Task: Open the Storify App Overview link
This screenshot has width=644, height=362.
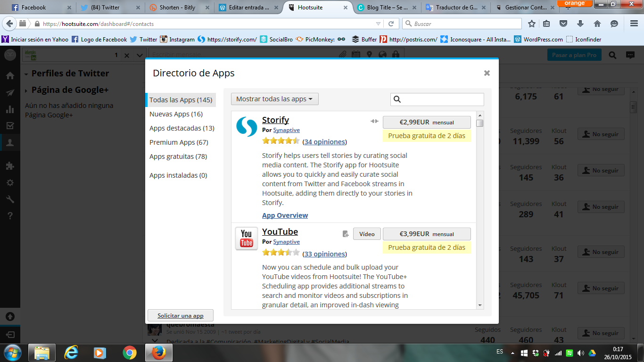Action: (x=285, y=215)
